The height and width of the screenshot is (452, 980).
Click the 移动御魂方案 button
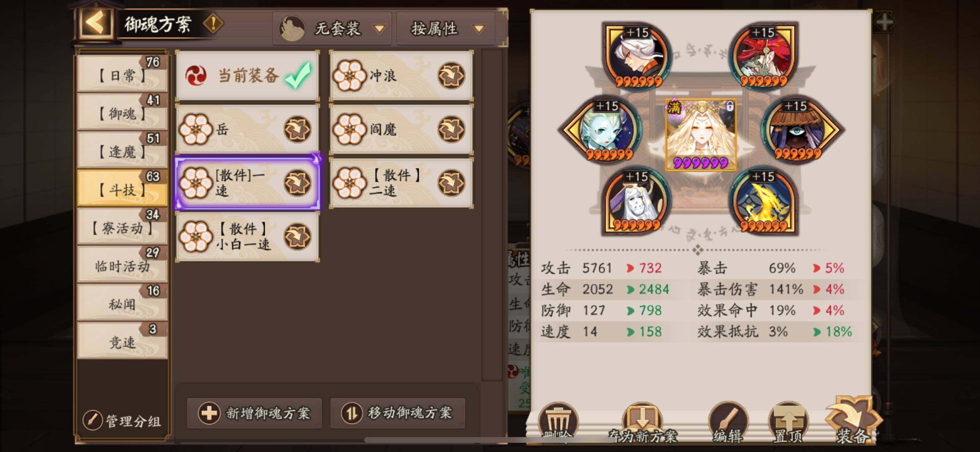(x=398, y=413)
